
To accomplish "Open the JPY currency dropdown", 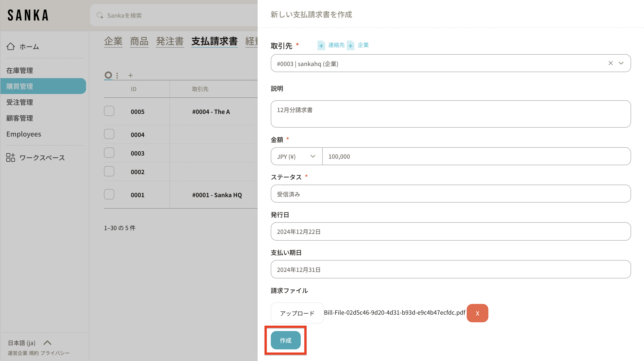I will (296, 156).
